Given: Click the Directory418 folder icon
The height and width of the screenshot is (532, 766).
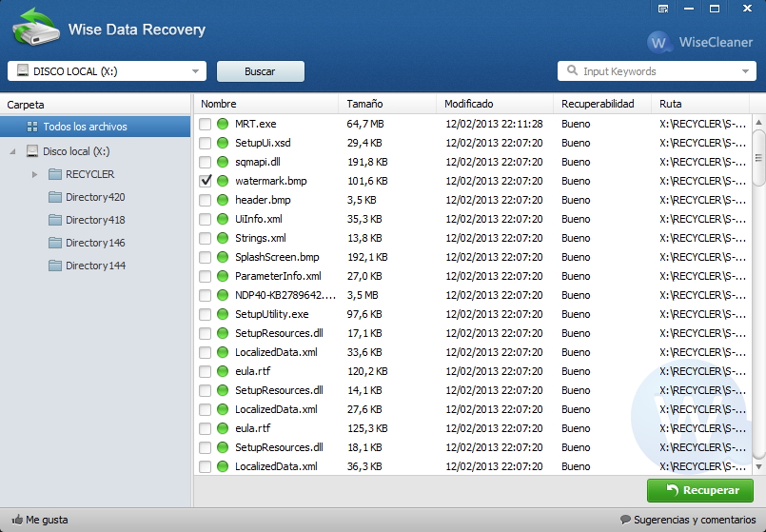Looking at the screenshot, I should point(55,220).
